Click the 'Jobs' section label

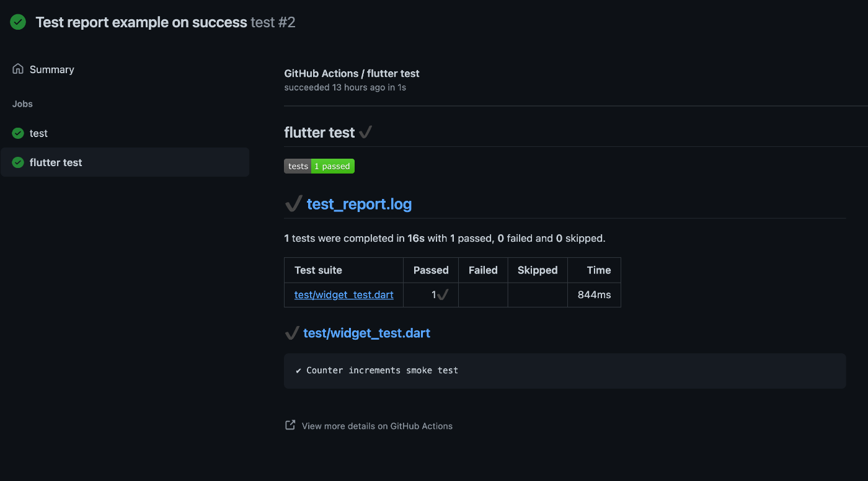pyautogui.click(x=22, y=104)
